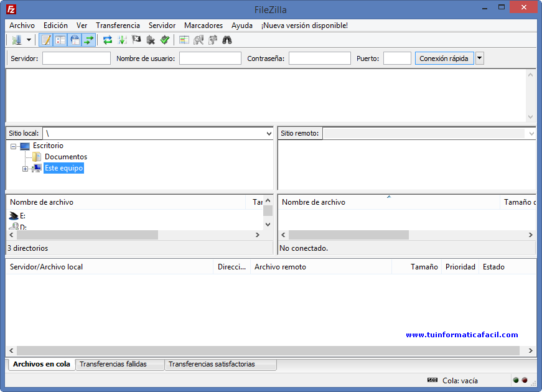
Task: Click the Estado column header
Action: (x=507, y=267)
